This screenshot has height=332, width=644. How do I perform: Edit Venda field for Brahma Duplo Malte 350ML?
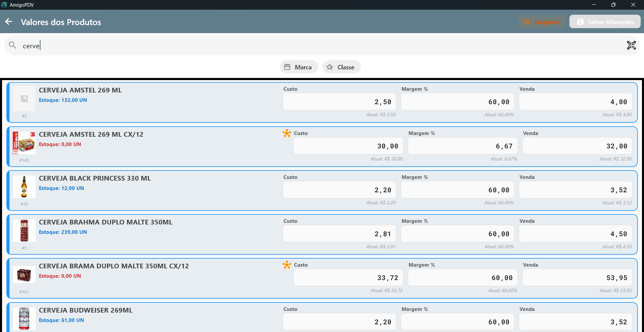[576, 234]
